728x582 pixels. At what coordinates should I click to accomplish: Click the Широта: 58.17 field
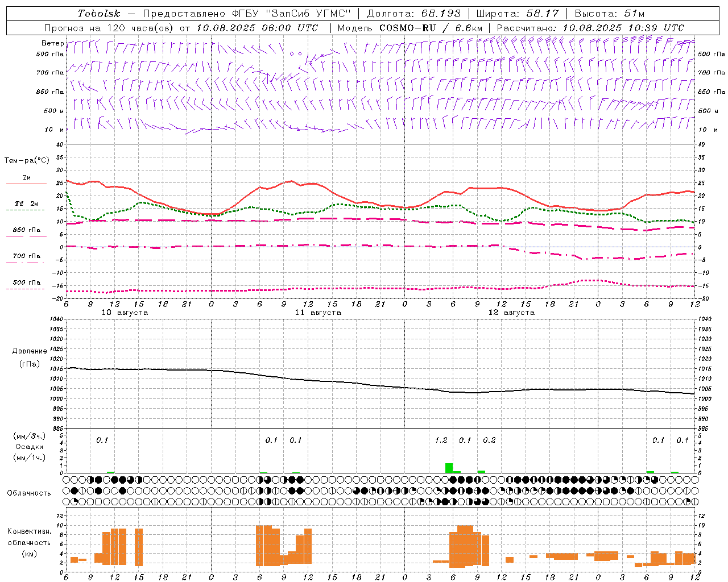click(518, 14)
